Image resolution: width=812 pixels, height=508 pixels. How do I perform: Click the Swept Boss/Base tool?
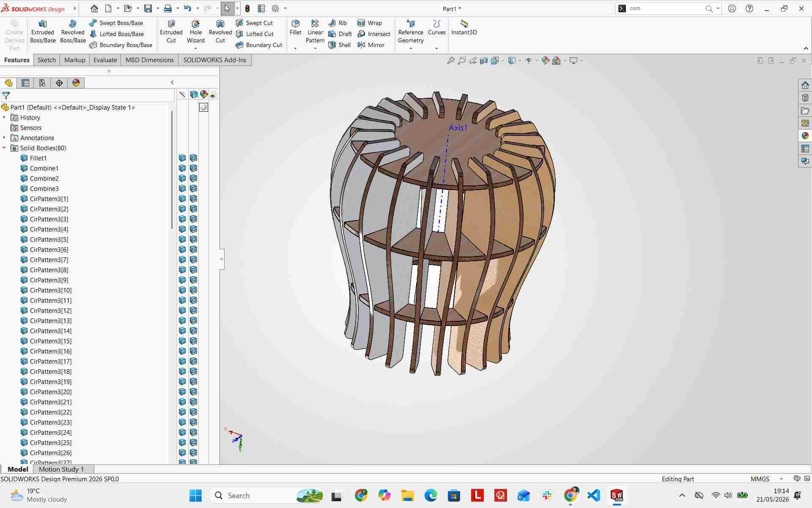tap(116, 23)
